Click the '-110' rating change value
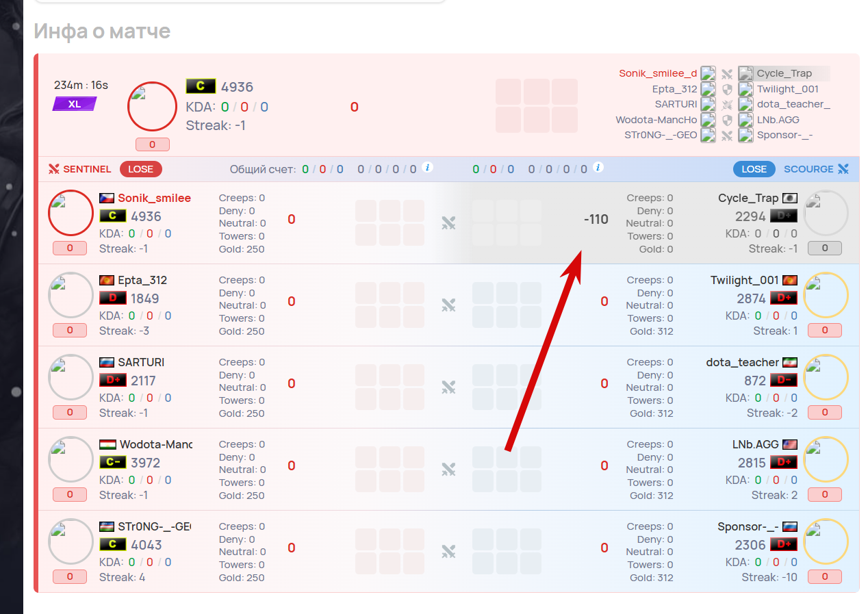This screenshot has width=868, height=614. pos(596,219)
